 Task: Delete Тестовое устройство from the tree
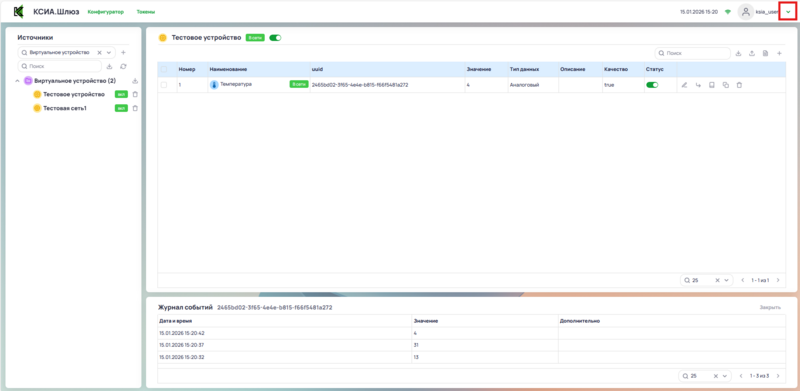tap(135, 94)
